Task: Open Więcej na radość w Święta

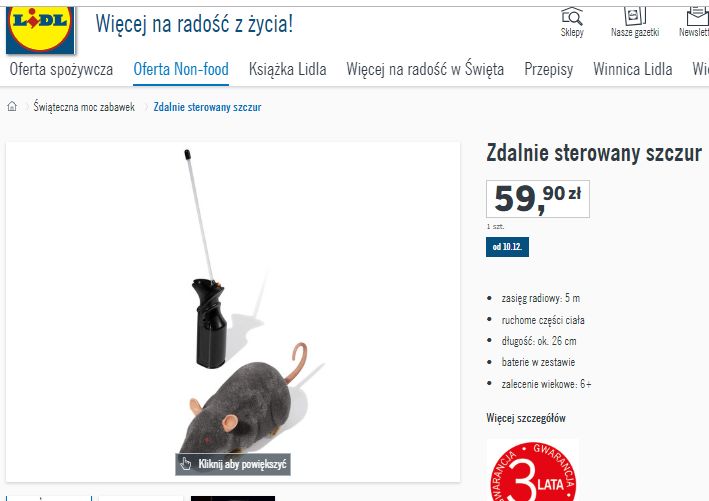Action: click(x=425, y=69)
